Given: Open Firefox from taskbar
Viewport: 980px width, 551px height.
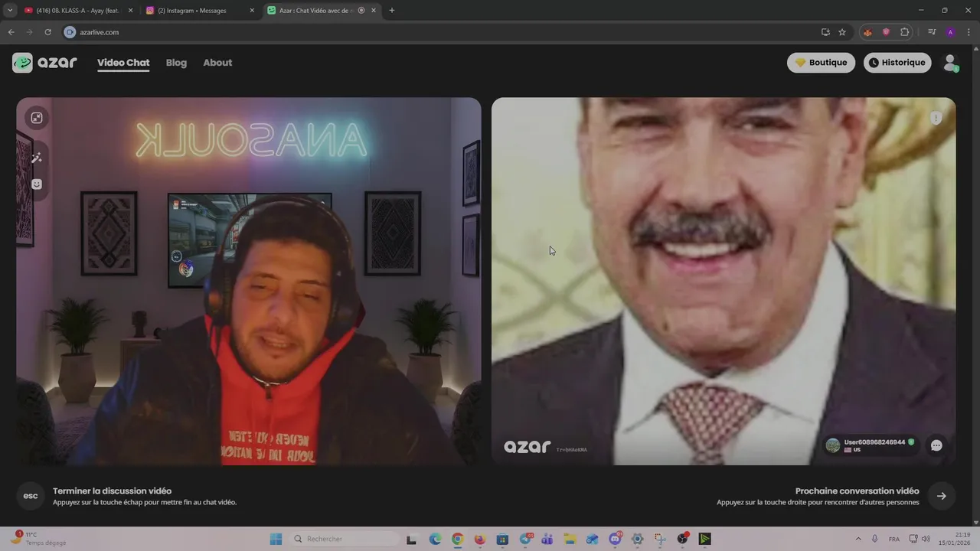Looking at the screenshot, I should [x=480, y=539].
